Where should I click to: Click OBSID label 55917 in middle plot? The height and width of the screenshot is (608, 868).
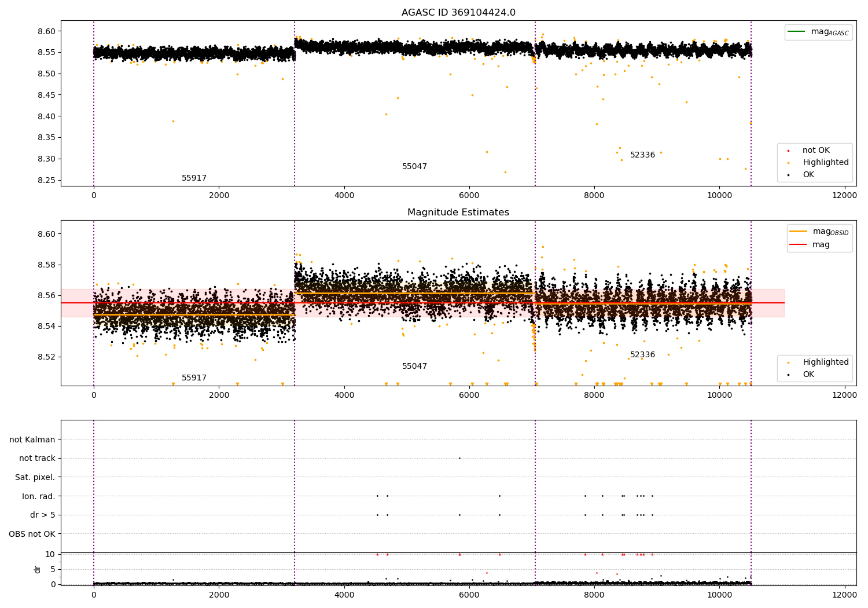[194, 378]
